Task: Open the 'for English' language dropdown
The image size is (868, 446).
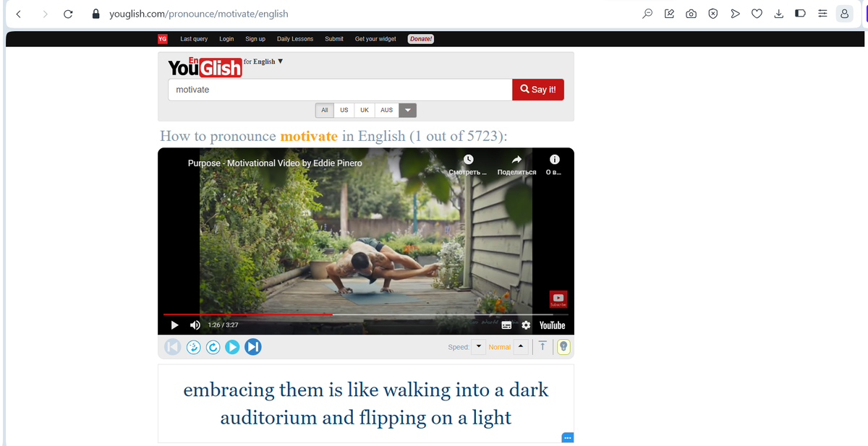Action: point(263,61)
